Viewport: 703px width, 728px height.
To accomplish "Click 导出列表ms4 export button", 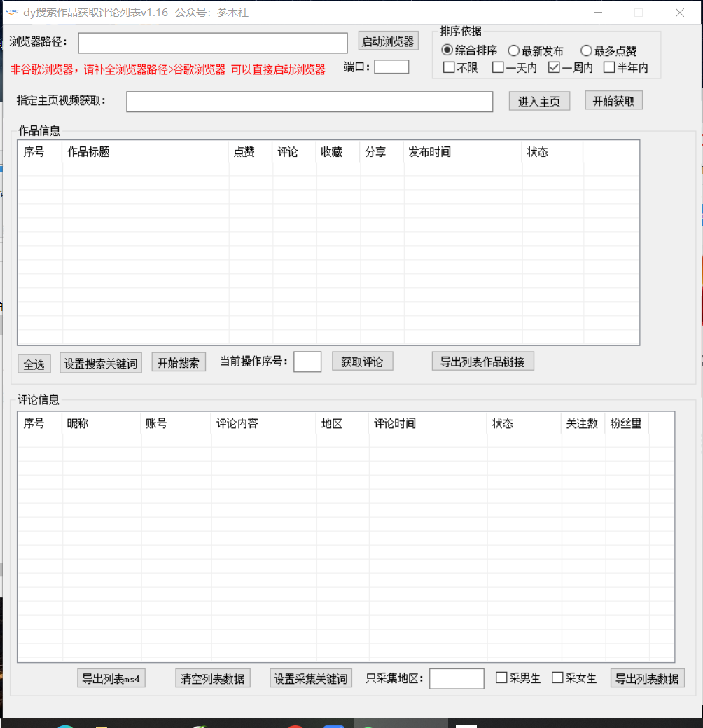I will coord(111,678).
